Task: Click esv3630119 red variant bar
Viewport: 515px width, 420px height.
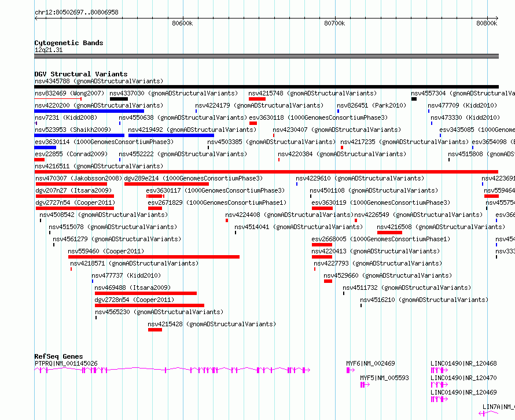Action: click(322, 208)
